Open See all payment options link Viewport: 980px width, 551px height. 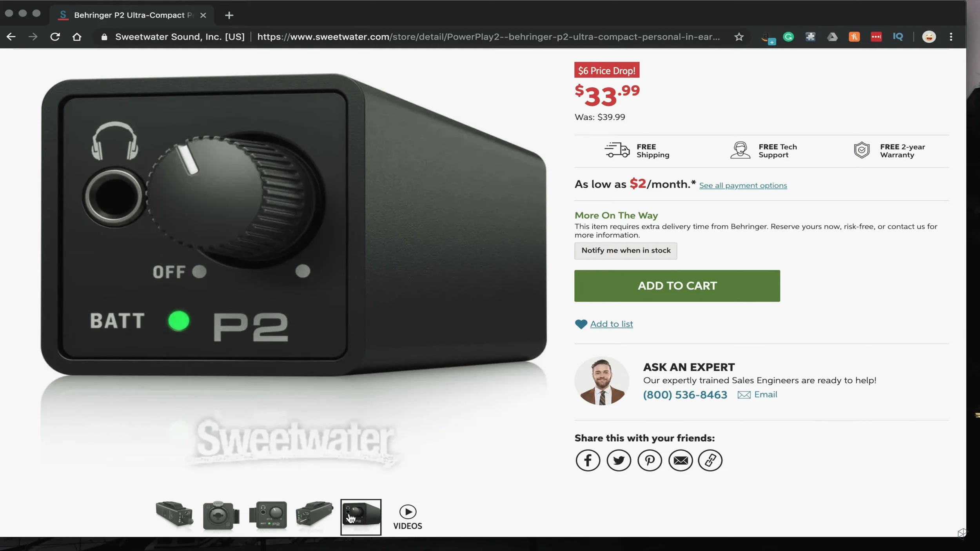pyautogui.click(x=743, y=185)
